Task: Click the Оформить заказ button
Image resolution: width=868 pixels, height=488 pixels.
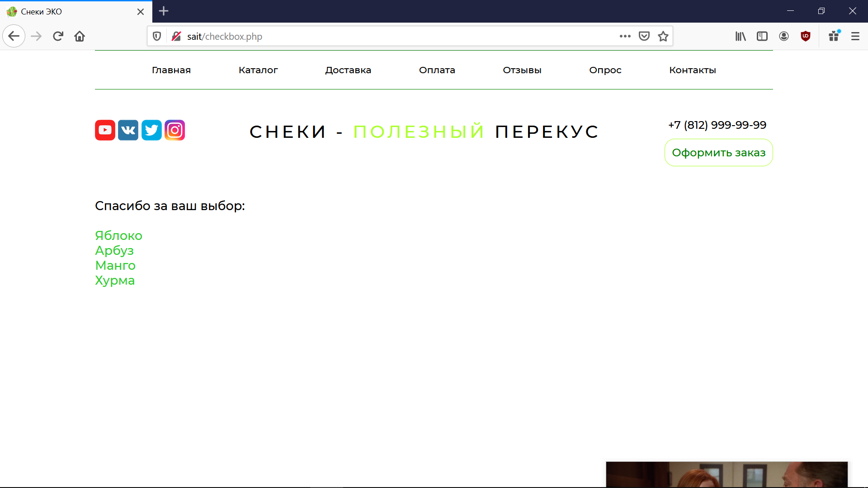Action: [x=718, y=153]
